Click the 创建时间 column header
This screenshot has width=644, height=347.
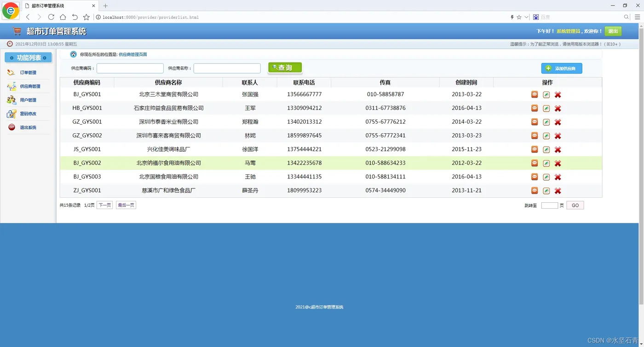coord(466,83)
